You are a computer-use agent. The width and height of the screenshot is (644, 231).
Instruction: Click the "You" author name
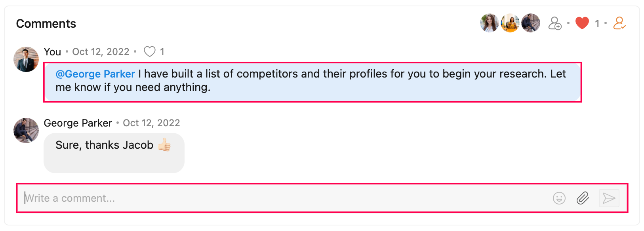point(52,52)
